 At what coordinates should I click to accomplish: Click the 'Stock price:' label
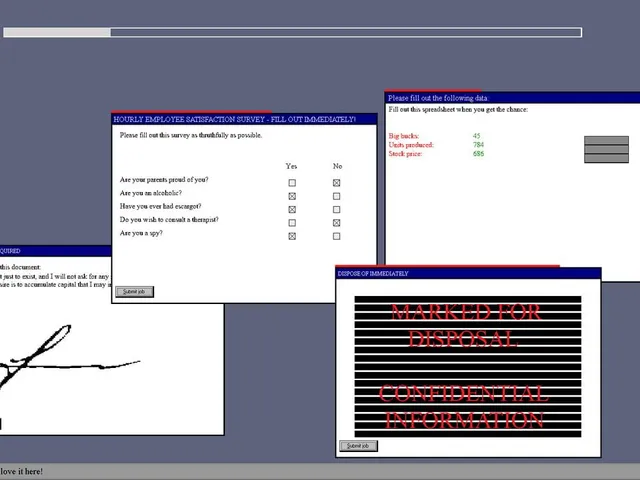coord(405,154)
